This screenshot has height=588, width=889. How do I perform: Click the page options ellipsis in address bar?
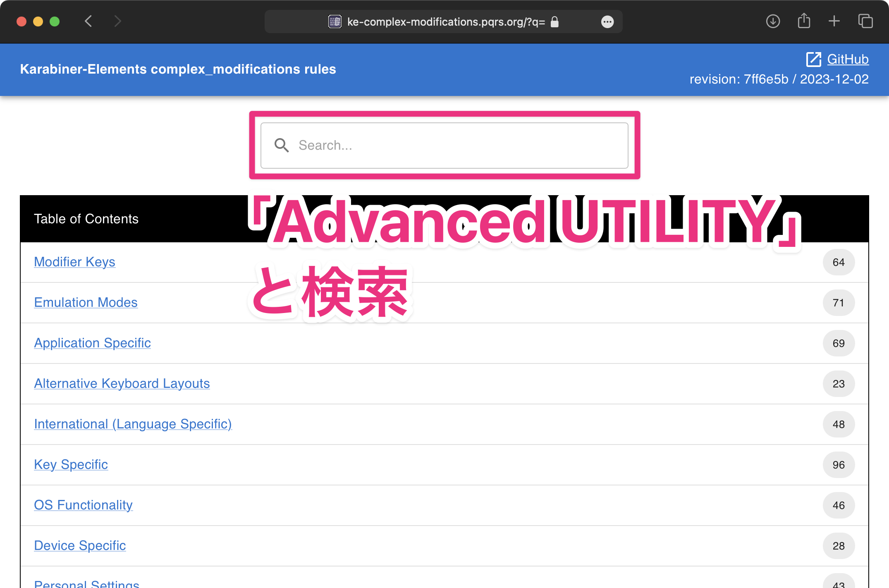pos(607,22)
